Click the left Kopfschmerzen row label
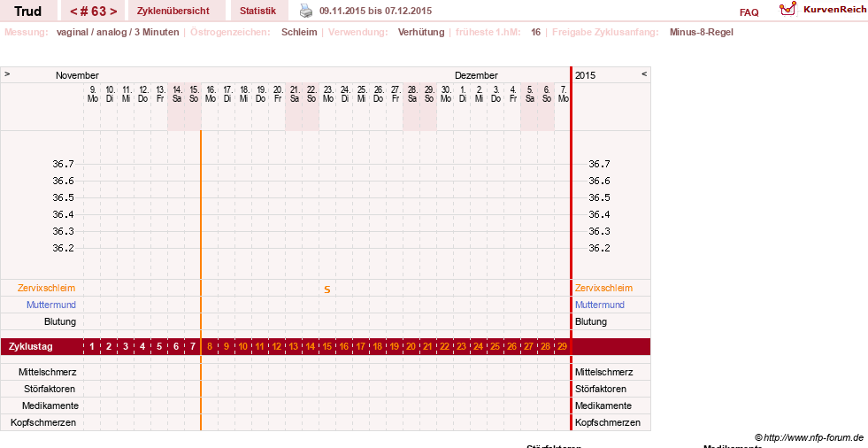 point(43,422)
